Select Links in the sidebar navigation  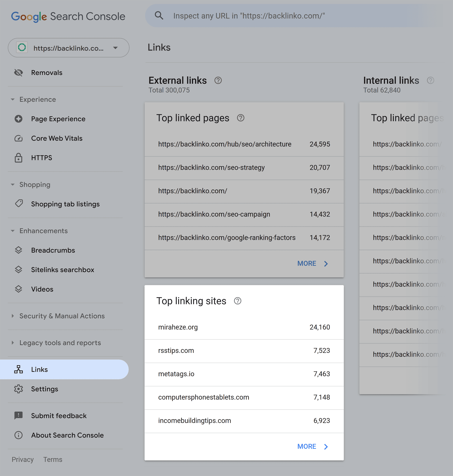[x=39, y=369]
